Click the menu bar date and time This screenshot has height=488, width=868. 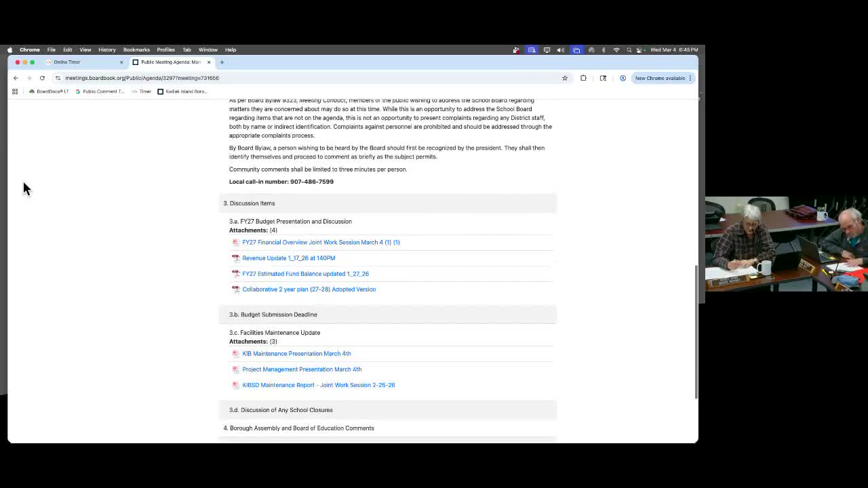pyautogui.click(x=674, y=49)
